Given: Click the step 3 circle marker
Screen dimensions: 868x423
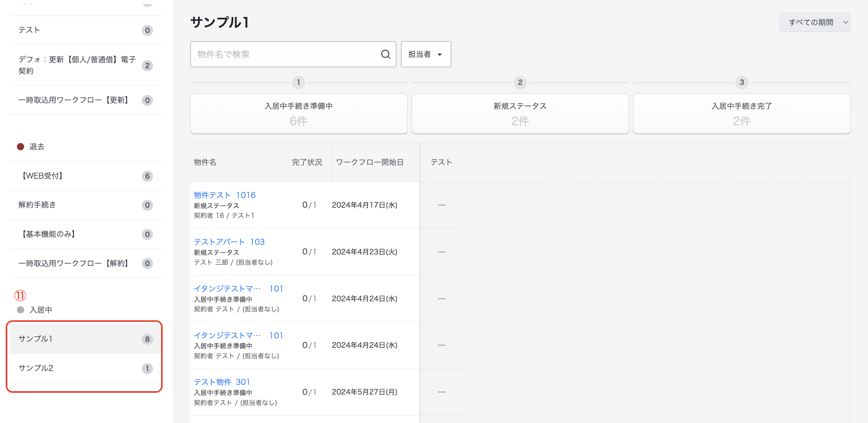Looking at the screenshot, I should click(x=741, y=82).
